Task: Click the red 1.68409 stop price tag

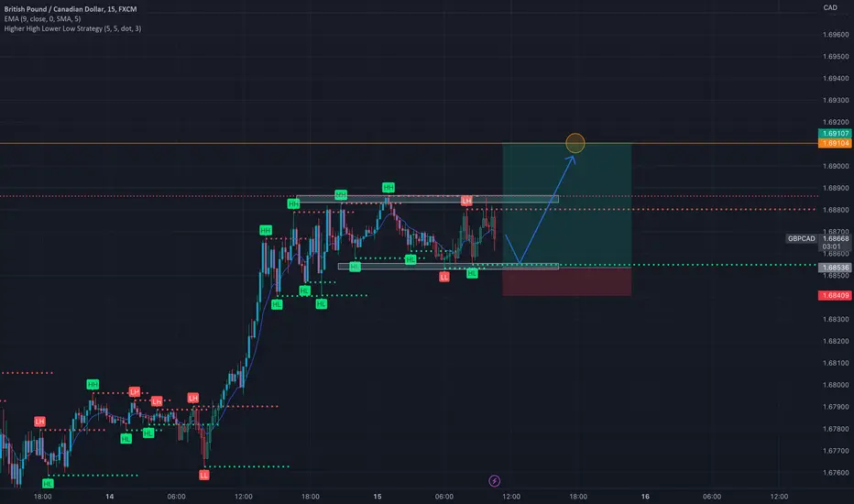Action: click(x=835, y=295)
